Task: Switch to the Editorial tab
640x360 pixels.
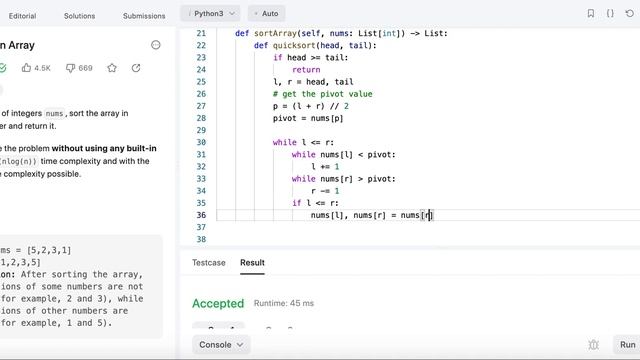Action: 22,16
